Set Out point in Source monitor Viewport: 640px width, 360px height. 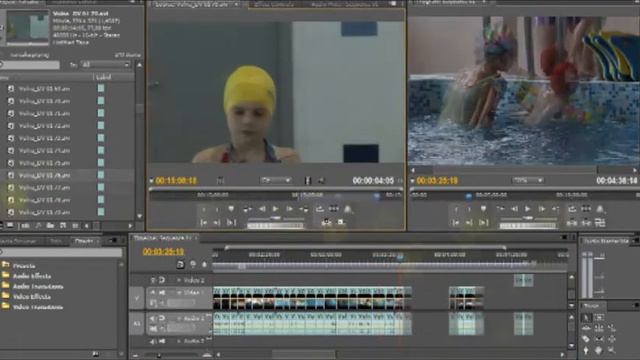coord(217,209)
